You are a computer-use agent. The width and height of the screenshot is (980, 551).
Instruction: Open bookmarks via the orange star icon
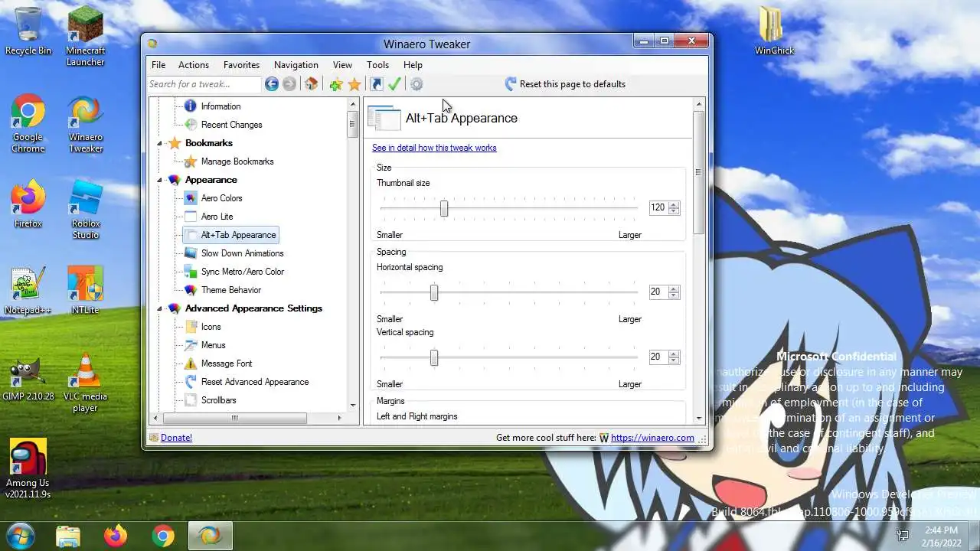pos(354,84)
